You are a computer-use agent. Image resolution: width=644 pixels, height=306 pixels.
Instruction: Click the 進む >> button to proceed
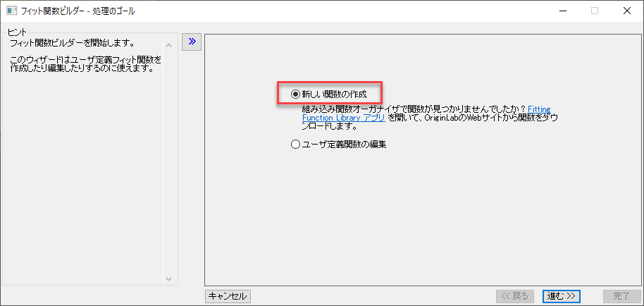click(x=562, y=296)
